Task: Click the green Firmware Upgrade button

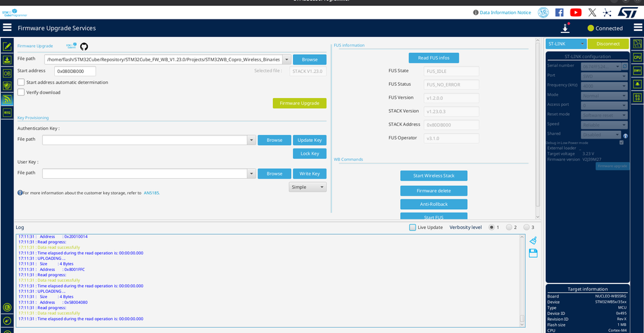Action: (x=299, y=103)
